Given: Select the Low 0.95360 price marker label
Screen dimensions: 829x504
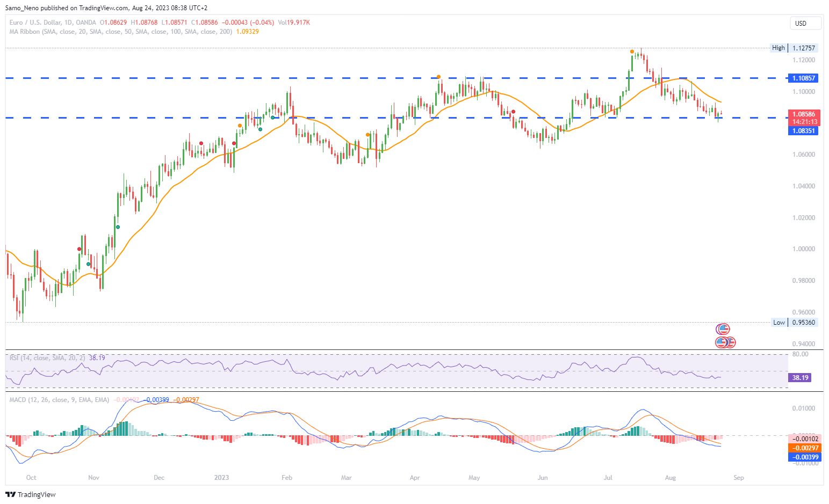Looking at the screenshot, I should click(x=795, y=323).
